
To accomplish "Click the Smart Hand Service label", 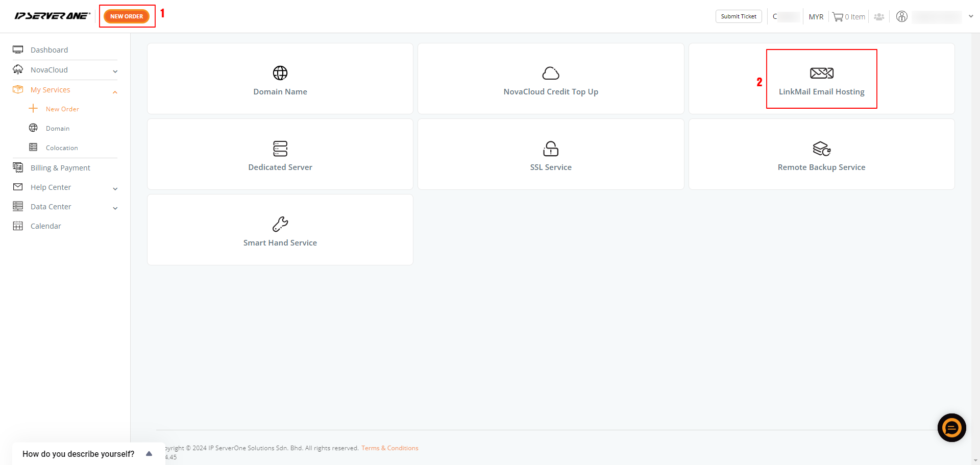I will coord(280,243).
